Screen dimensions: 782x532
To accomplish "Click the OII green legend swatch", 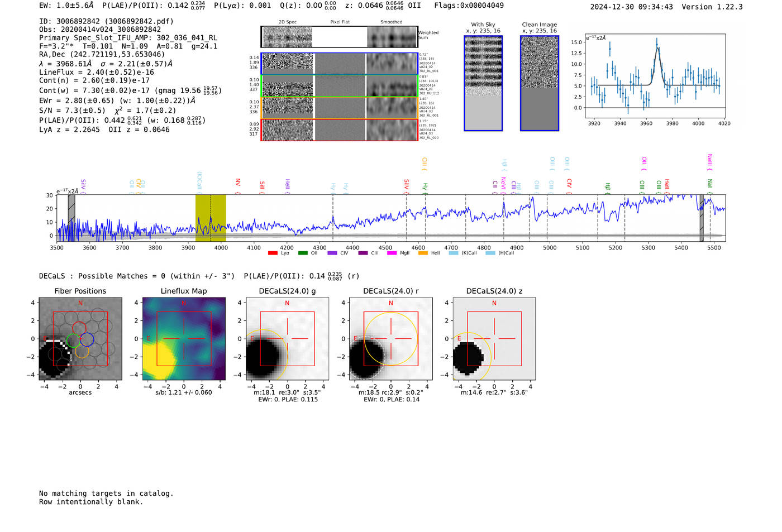I will [303, 253].
